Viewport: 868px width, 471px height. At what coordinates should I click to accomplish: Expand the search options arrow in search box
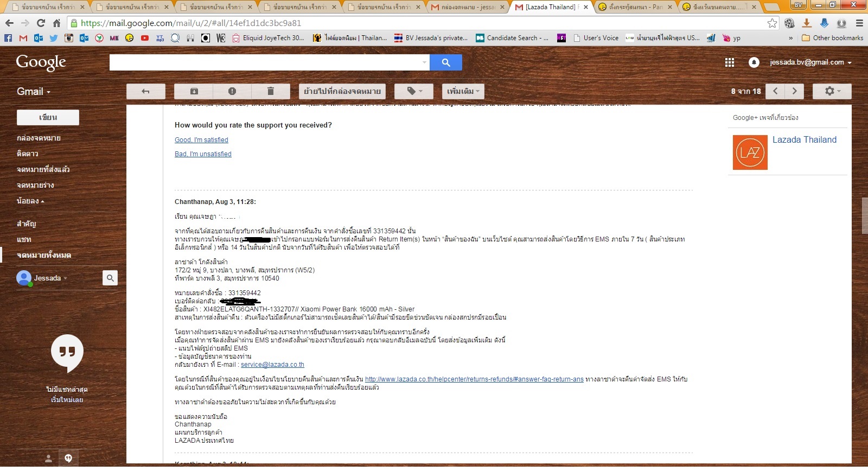424,62
